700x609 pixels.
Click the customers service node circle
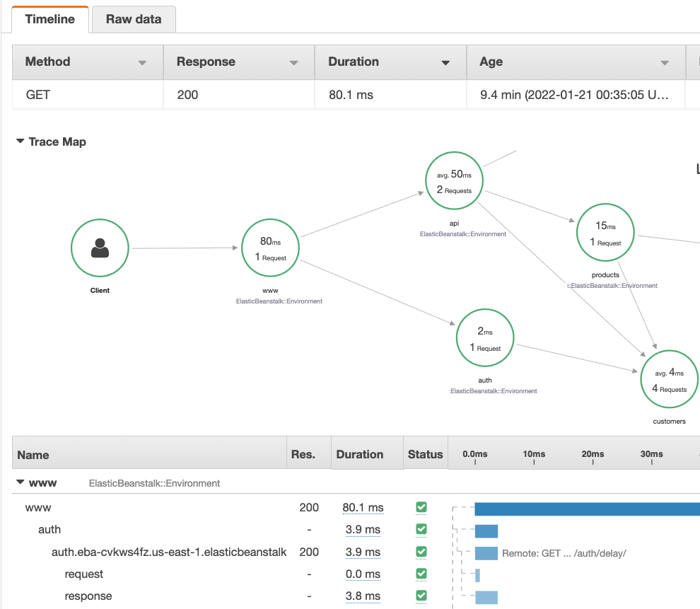tap(669, 380)
